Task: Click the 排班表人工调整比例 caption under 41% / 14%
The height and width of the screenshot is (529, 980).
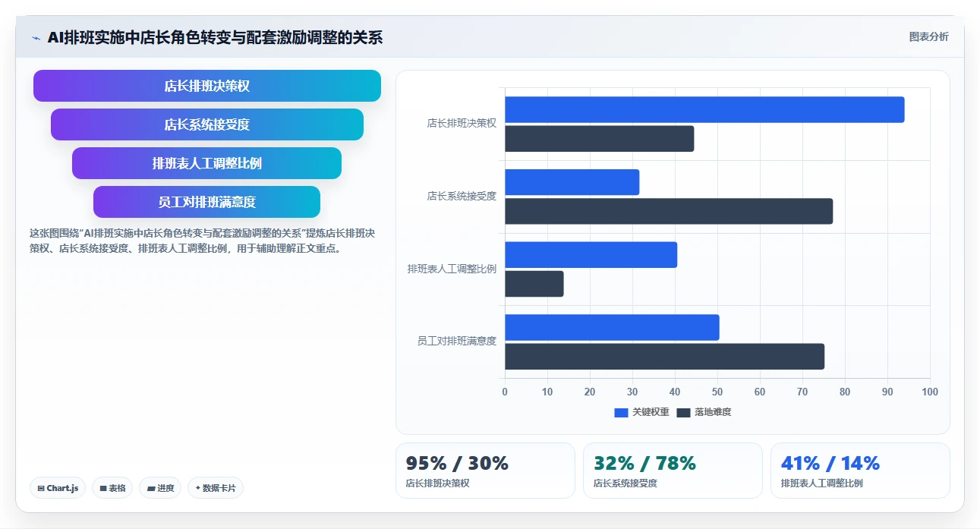Action: coord(822,483)
